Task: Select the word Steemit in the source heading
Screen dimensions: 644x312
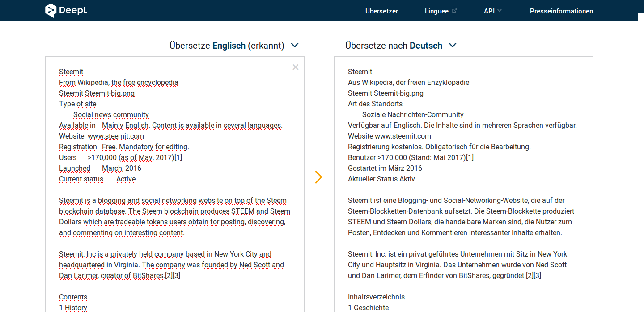Action: click(71, 72)
